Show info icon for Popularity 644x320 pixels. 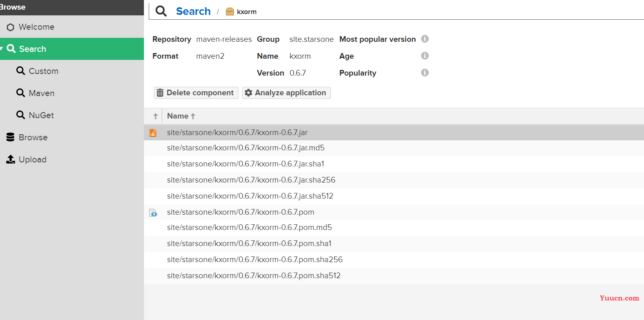425,73
